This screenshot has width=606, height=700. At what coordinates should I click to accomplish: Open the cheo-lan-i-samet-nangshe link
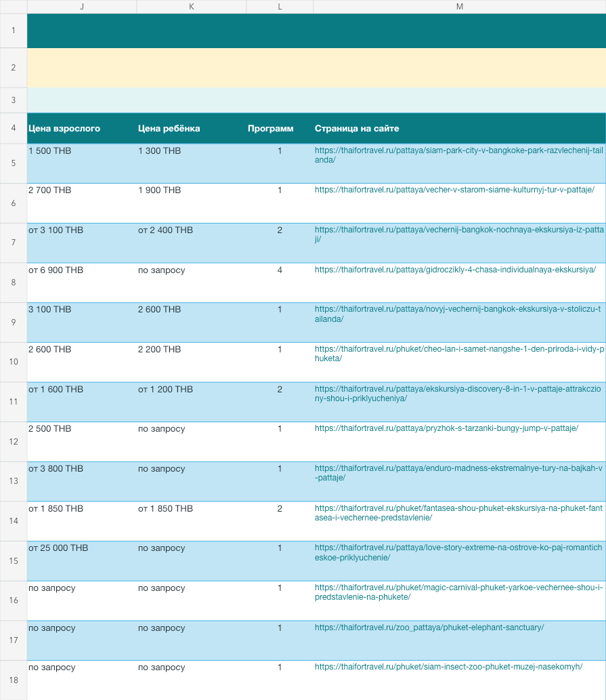[x=459, y=354]
